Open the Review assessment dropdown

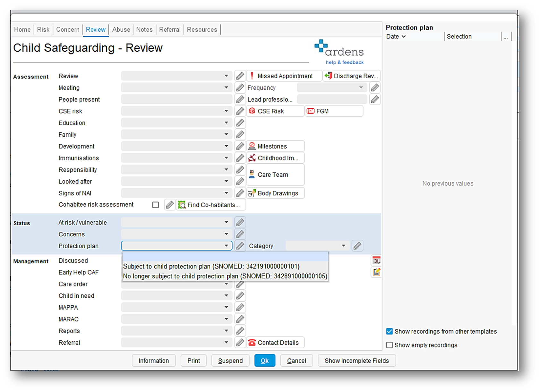(176, 76)
